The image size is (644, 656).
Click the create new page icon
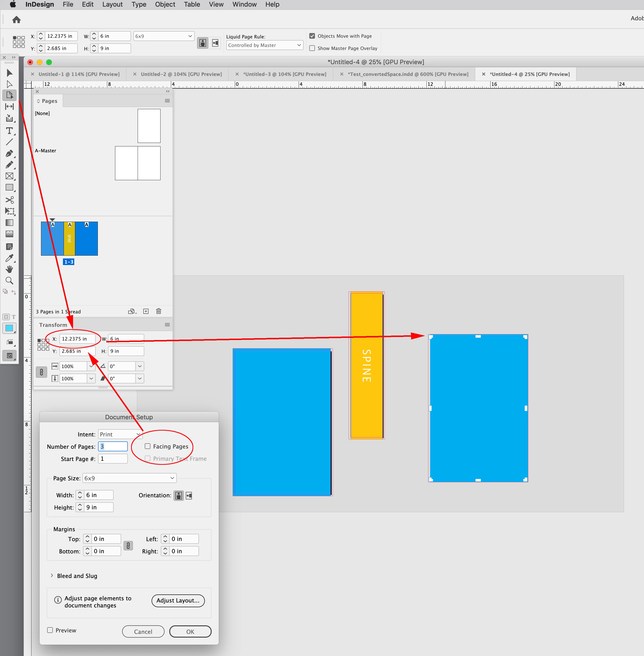[x=146, y=311]
